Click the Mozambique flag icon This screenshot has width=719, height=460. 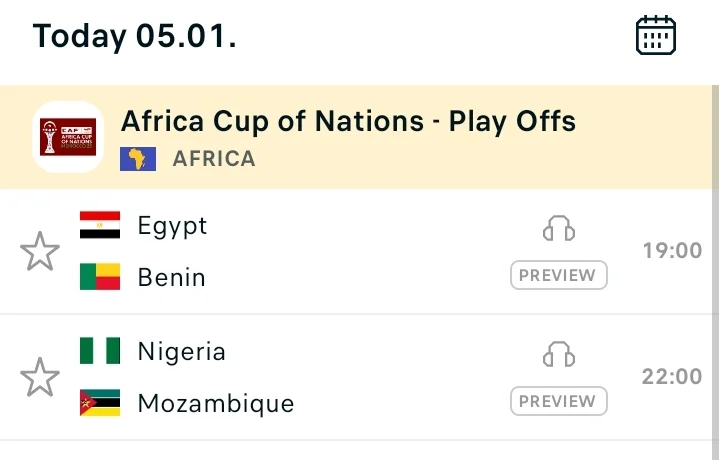click(x=100, y=403)
